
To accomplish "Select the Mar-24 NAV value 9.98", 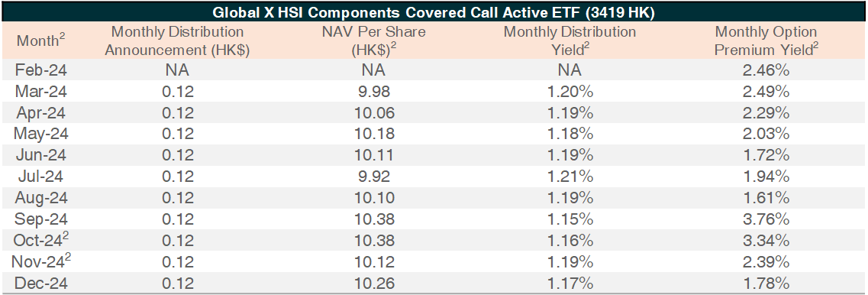I will pos(372,92).
